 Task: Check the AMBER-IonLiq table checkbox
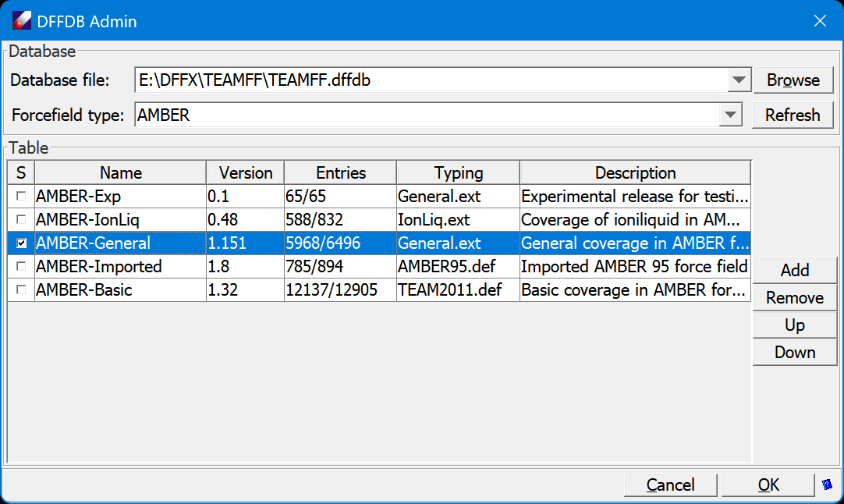pos(21,220)
